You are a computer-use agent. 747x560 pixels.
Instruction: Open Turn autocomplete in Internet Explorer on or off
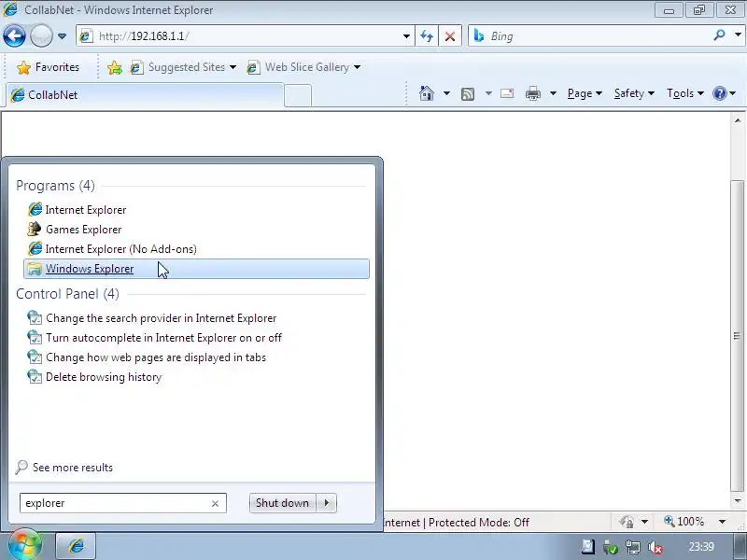pyautogui.click(x=196, y=338)
